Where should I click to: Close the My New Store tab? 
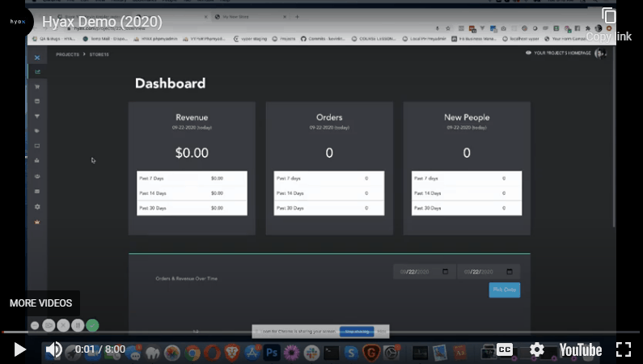285,17
